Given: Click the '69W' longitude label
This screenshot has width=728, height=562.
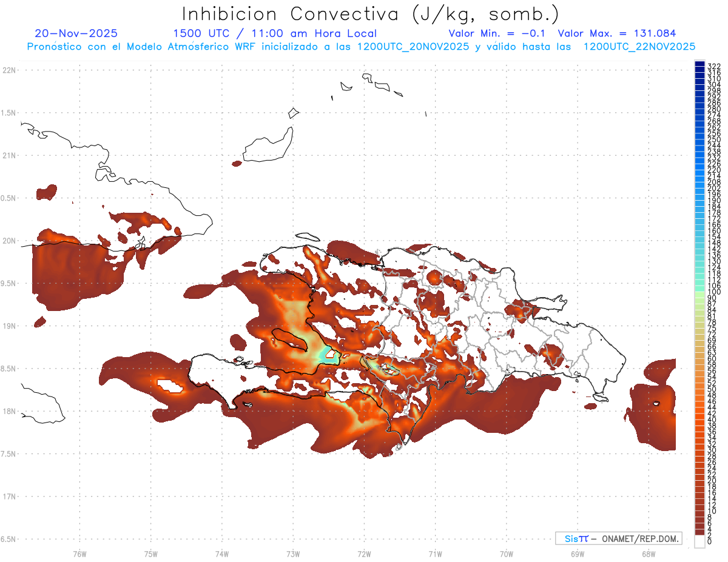Looking at the screenshot, I should point(578,554).
